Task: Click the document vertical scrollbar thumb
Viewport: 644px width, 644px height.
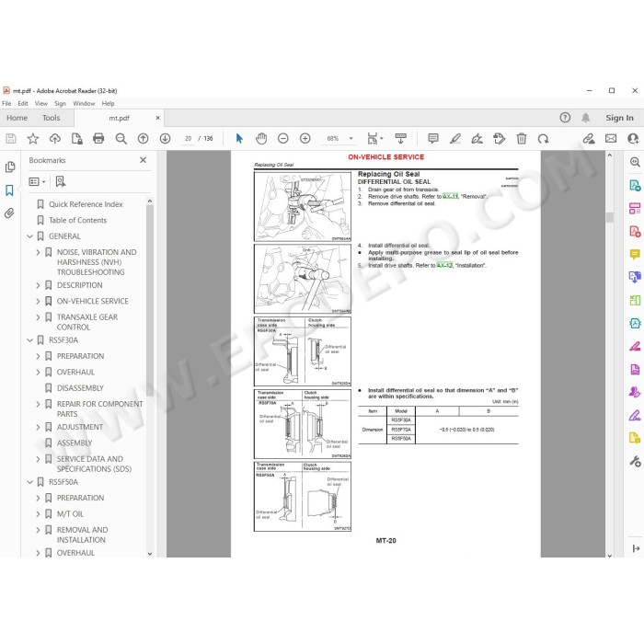Action: click(609, 217)
